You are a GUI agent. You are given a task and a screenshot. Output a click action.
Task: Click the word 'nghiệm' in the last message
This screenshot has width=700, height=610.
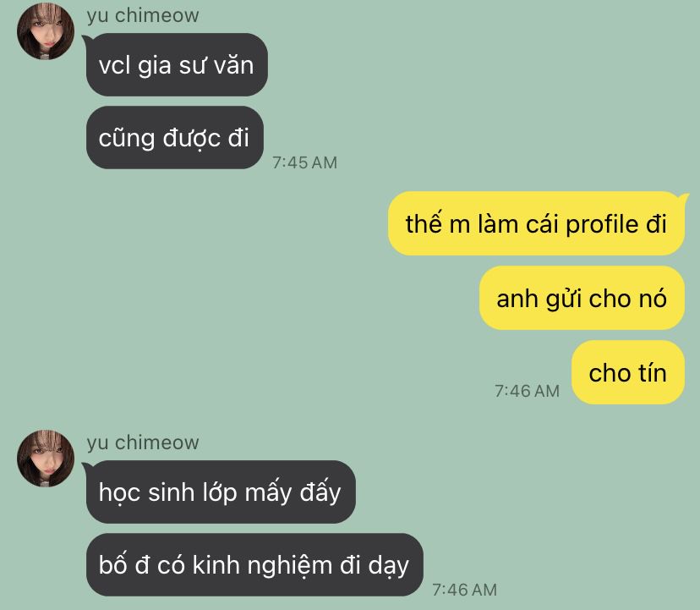pyautogui.click(x=289, y=566)
